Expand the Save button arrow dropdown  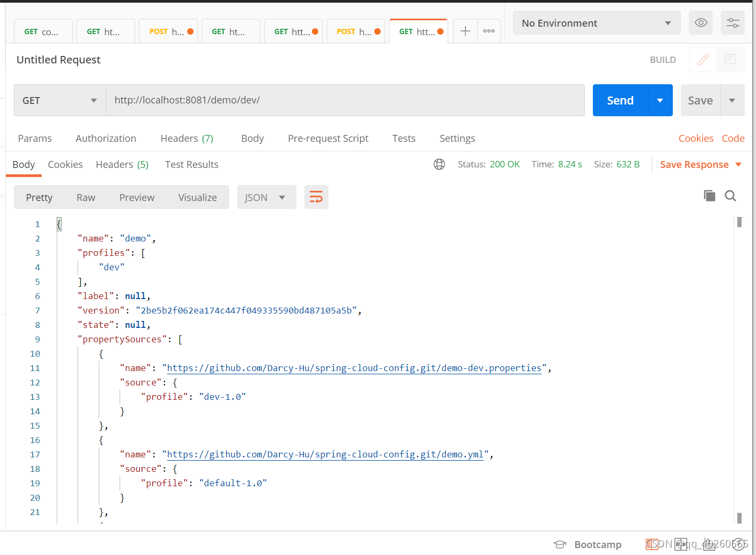point(733,100)
